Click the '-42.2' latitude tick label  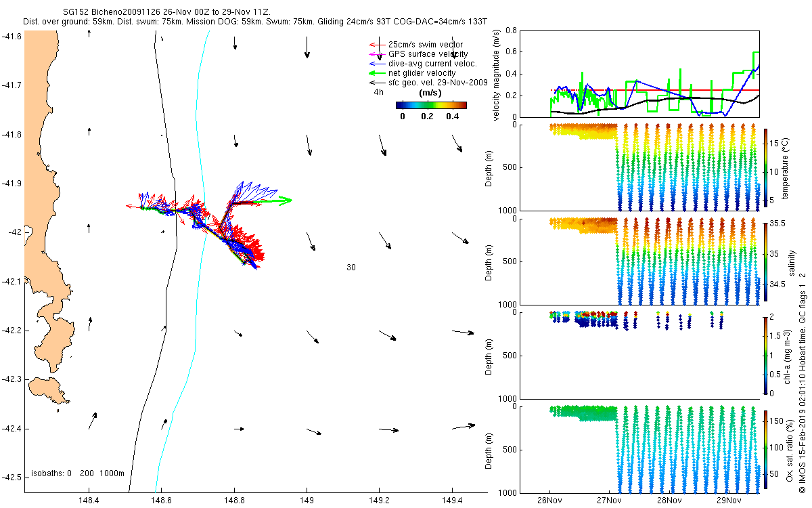point(11,331)
